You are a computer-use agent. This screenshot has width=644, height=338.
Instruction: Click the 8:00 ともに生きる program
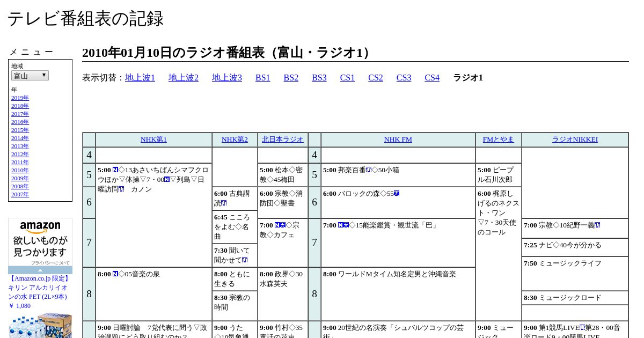coord(235,279)
